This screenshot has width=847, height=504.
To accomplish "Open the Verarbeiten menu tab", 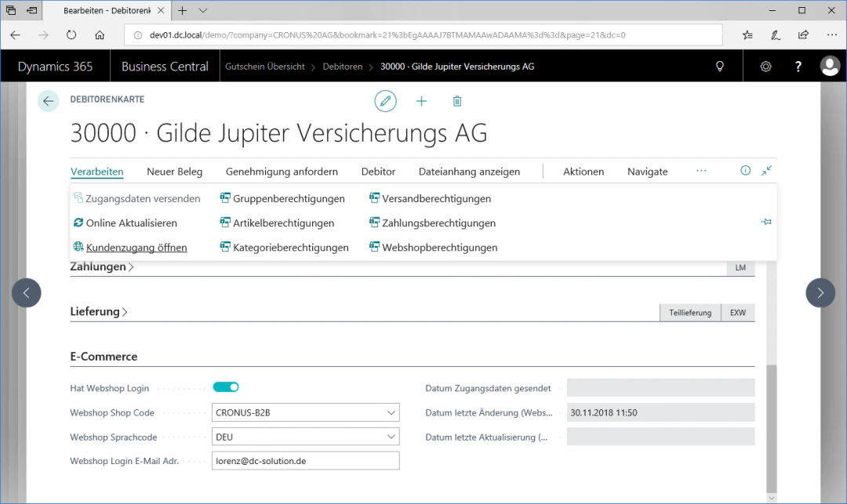I will click(96, 172).
